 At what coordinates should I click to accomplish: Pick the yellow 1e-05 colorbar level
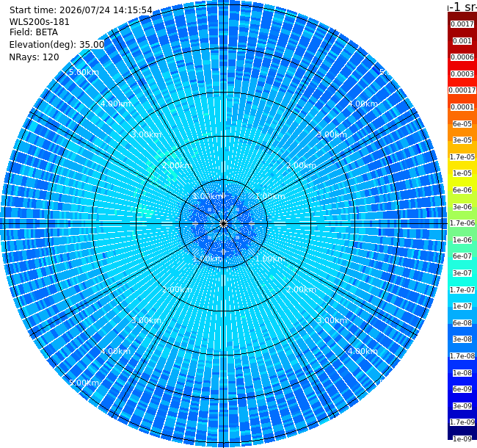click(x=462, y=173)
